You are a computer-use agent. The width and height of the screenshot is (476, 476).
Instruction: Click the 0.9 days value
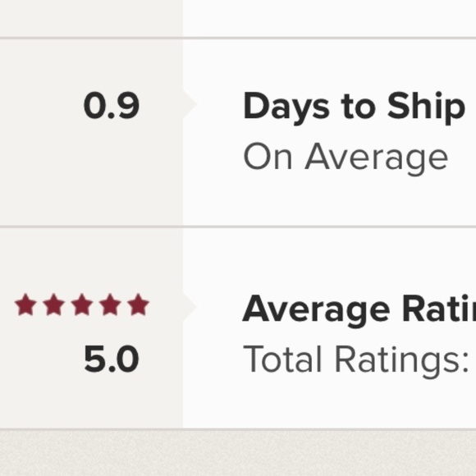coord(112,105)
